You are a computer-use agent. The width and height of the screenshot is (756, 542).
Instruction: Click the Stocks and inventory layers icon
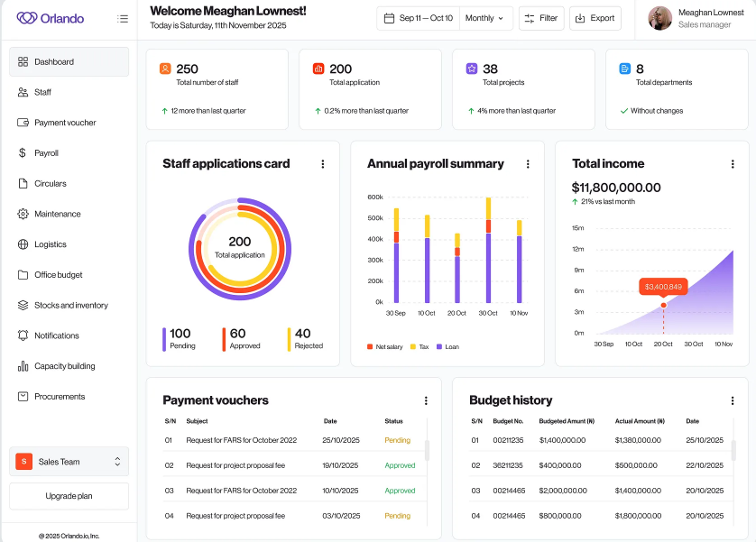[x=23, y=305]
